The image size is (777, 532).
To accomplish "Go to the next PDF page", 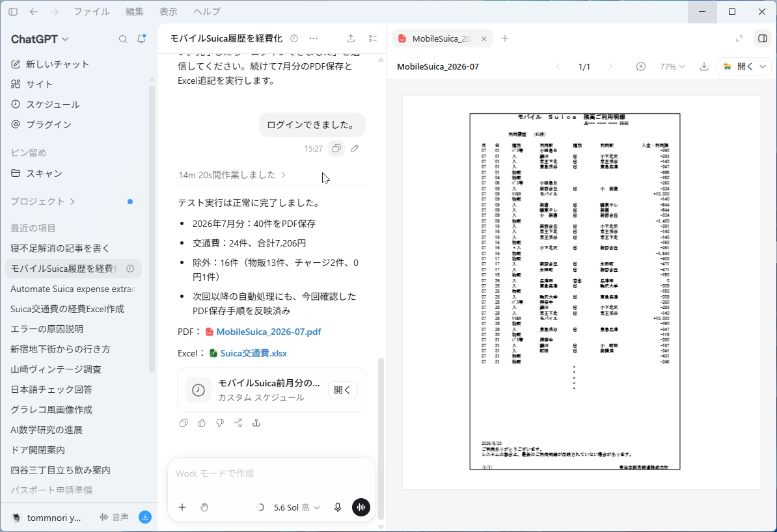I will click(610, 66).
